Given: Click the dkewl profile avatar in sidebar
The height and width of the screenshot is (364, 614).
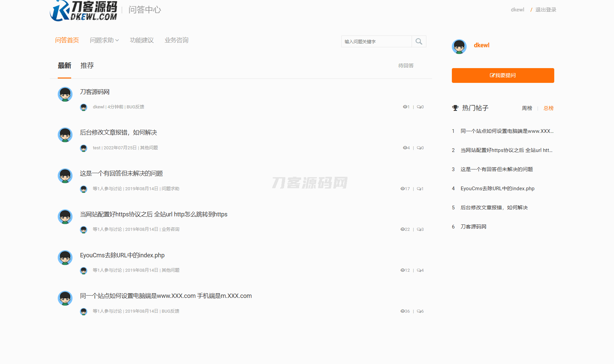Looking at the screenshot, I should point(459,47).
